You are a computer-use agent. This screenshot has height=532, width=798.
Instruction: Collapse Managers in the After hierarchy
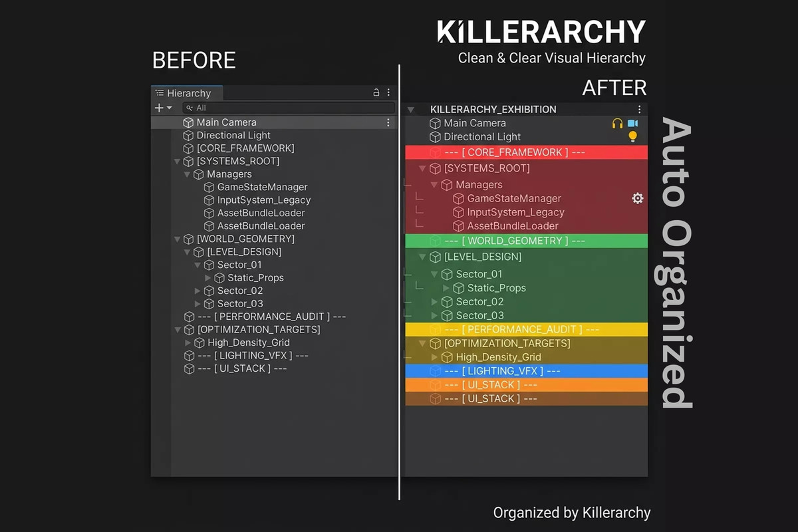pos(434,185)
